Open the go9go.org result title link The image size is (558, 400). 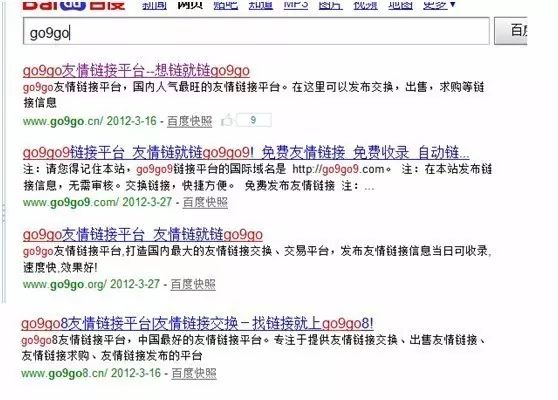pyautogui.click(x=143, y=235)
